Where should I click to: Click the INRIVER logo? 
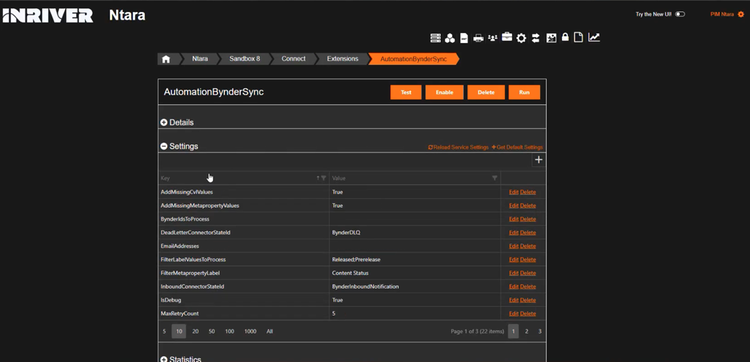[48, 15]
